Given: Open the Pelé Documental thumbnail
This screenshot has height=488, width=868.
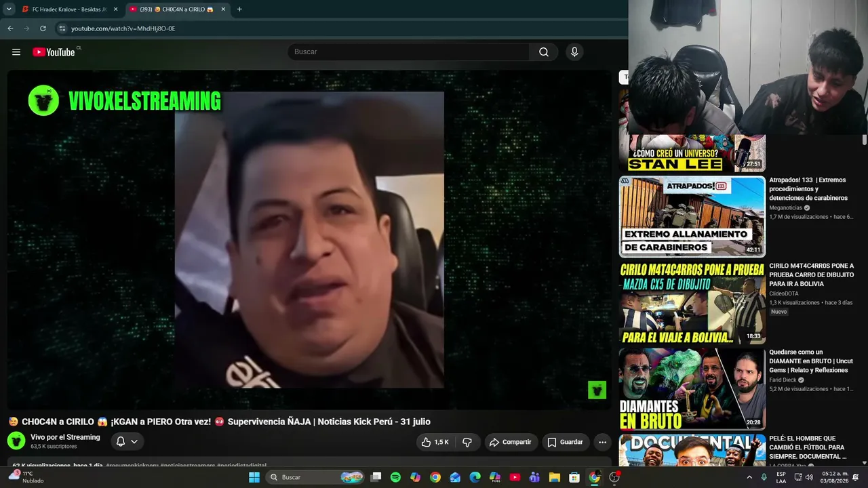Looking at the screenshot, I should pos(692,450).
